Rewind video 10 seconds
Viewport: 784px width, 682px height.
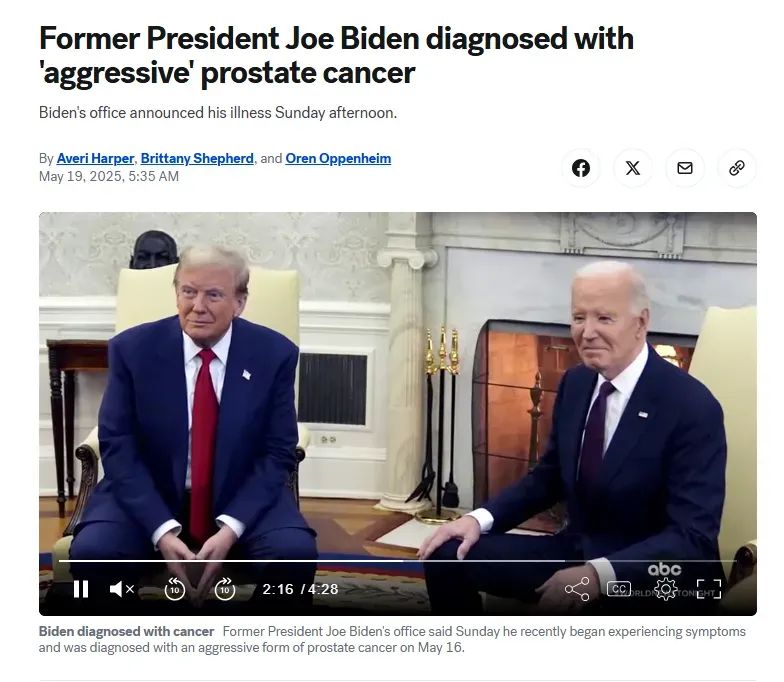(174, 588)
